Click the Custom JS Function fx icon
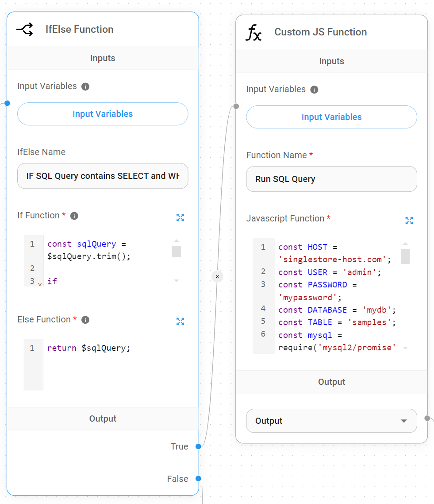The height and width of the screenshot is (504, 434). (253, 32)
